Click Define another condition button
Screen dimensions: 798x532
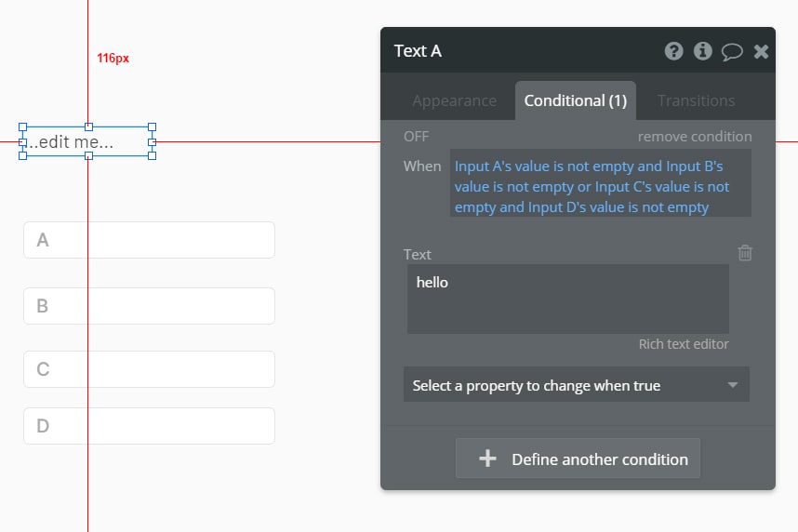(x=578, y=459)
